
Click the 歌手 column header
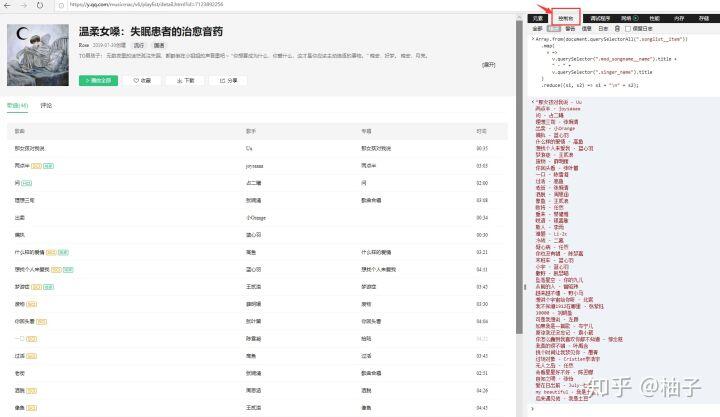pos(251,131)
